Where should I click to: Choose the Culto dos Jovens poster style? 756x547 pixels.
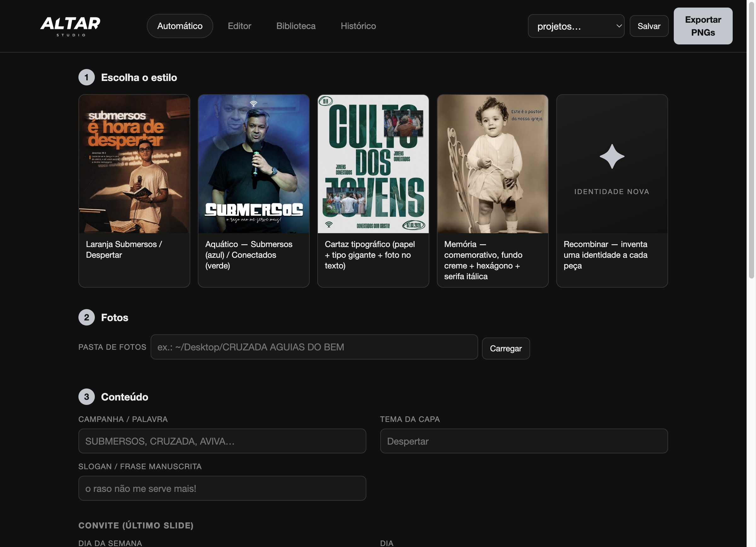[373, 191]
